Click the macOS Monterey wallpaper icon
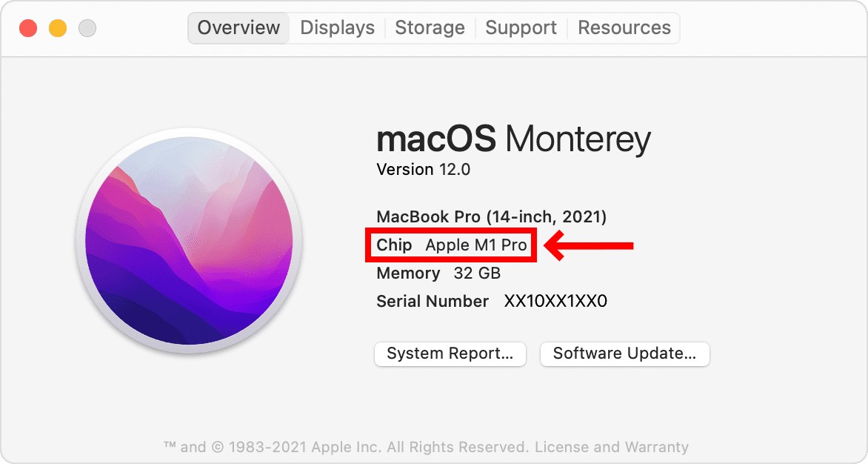 point(190,241)
